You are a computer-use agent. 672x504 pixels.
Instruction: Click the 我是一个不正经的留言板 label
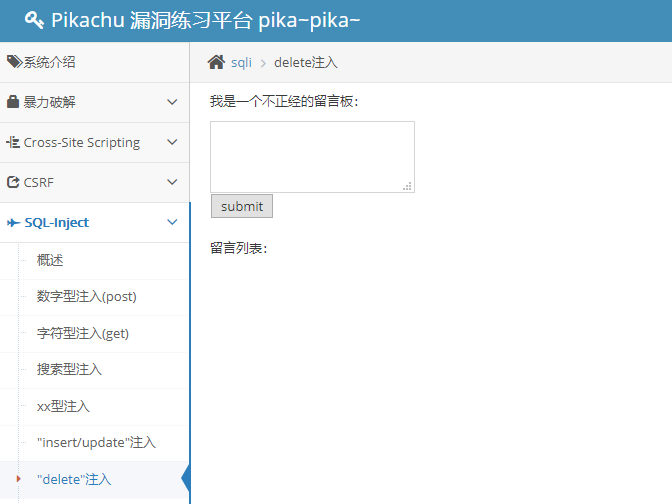point(284,102)
